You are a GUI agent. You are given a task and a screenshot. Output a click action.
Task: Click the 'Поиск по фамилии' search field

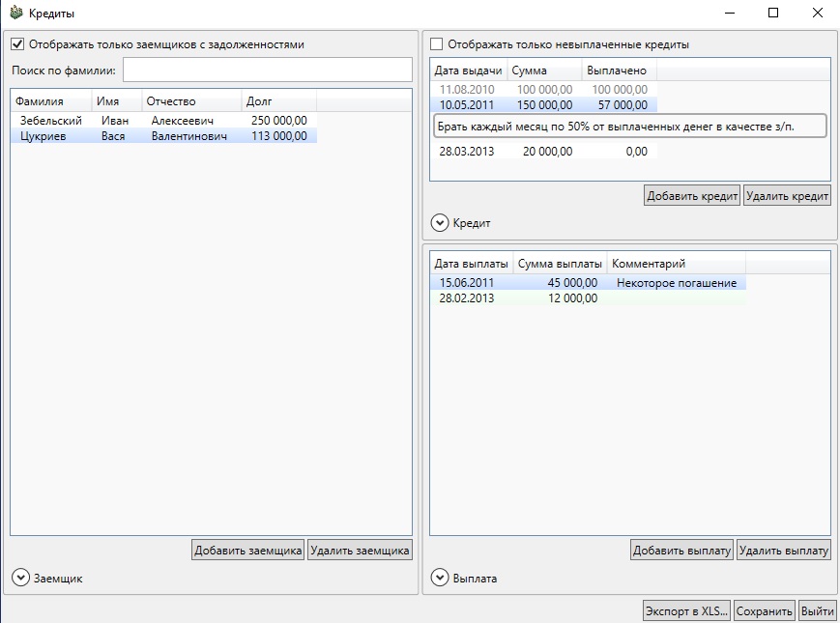pyautogui.click(x=268, y=70)
